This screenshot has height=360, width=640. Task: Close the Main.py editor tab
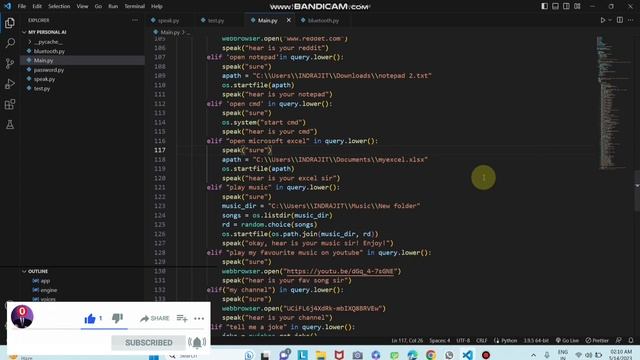[x=289, y=20]
